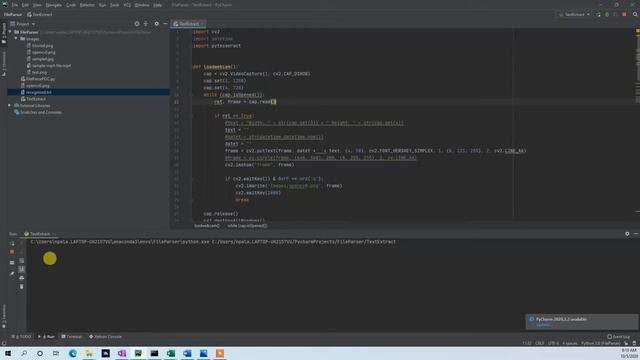640x360 pixels.
Task: Collapse all in the Project pane
Action: pyautogui.click(x=146, y=24)
